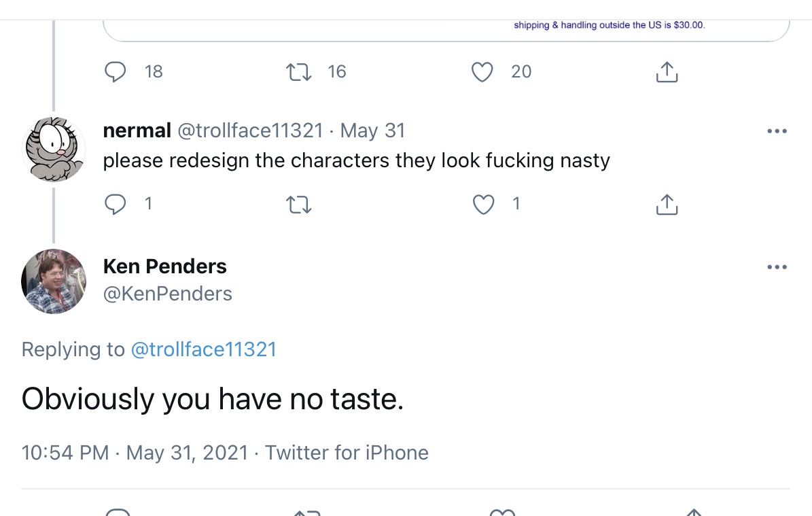Screen dimensions: 812x516
Task: Open more options for nermal's tweet
Action: 777,131
